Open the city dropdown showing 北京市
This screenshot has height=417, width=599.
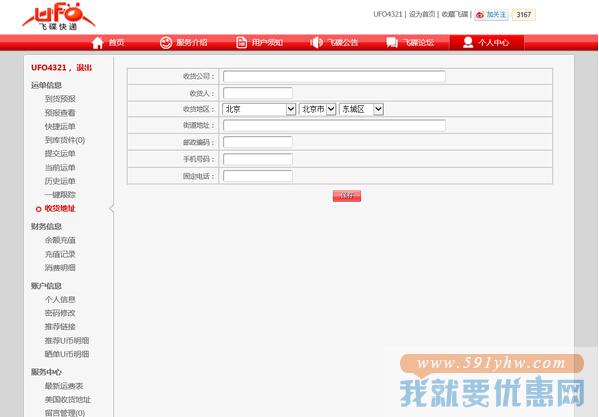pyautogui.click(x=317, y=109)
